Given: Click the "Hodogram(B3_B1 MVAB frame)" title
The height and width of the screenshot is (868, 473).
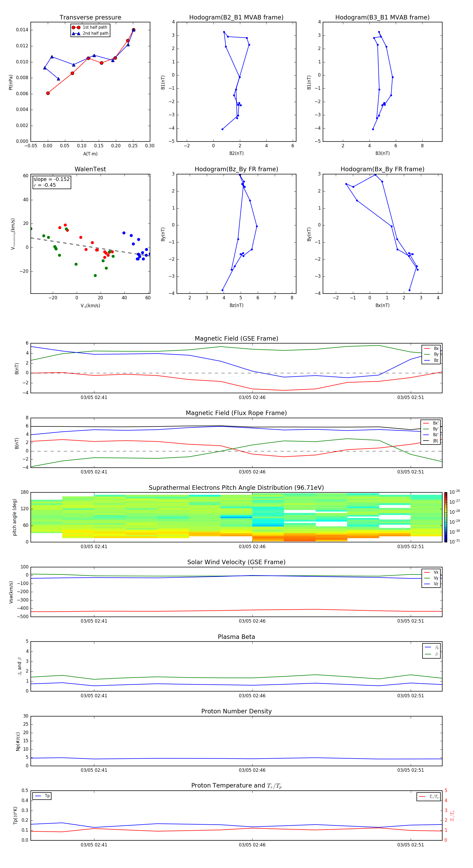Looking at the screenshot, I should point(382,18).
